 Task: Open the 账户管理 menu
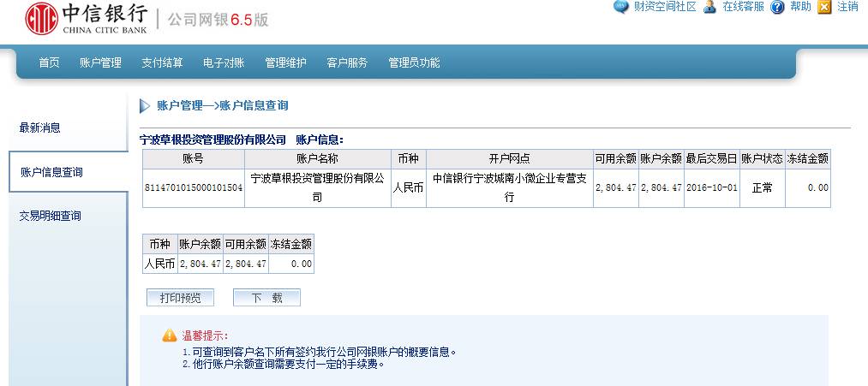[100, 63]
